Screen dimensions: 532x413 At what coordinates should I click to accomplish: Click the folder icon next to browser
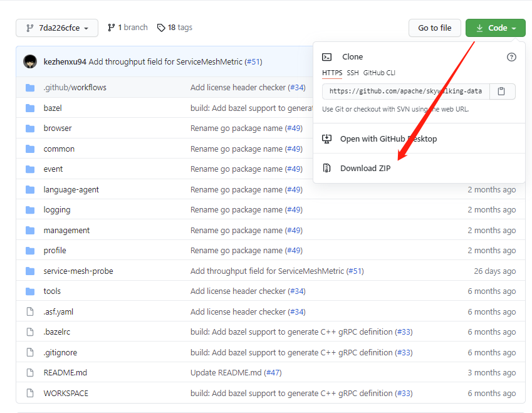tap(30, 128)
